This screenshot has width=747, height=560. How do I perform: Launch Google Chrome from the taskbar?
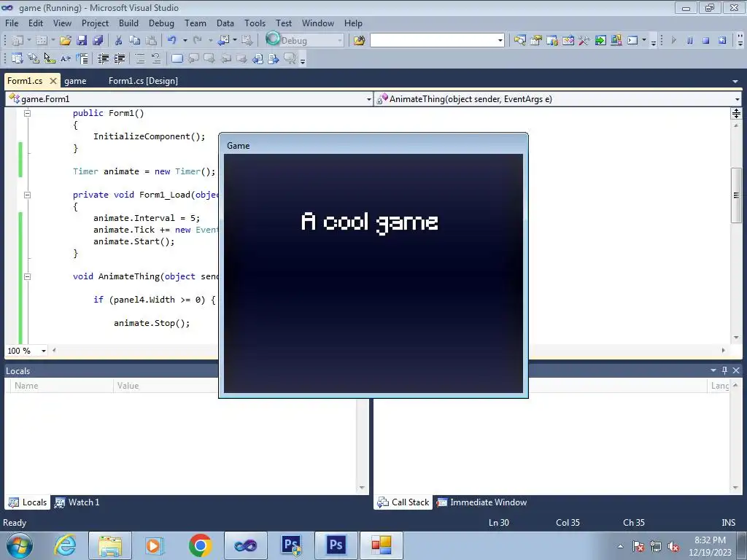[x=200, y=545]
